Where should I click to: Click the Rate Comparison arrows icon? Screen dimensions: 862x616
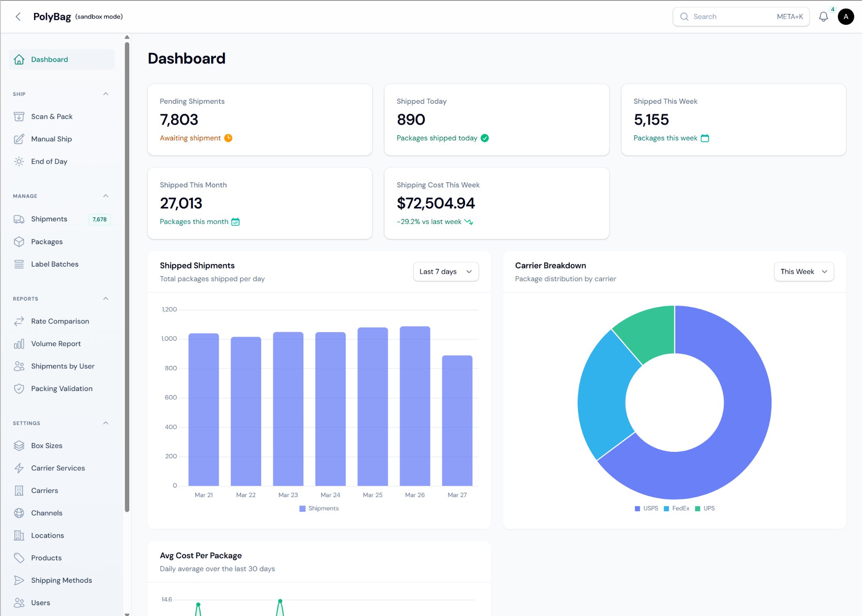[x=19, y=321]
